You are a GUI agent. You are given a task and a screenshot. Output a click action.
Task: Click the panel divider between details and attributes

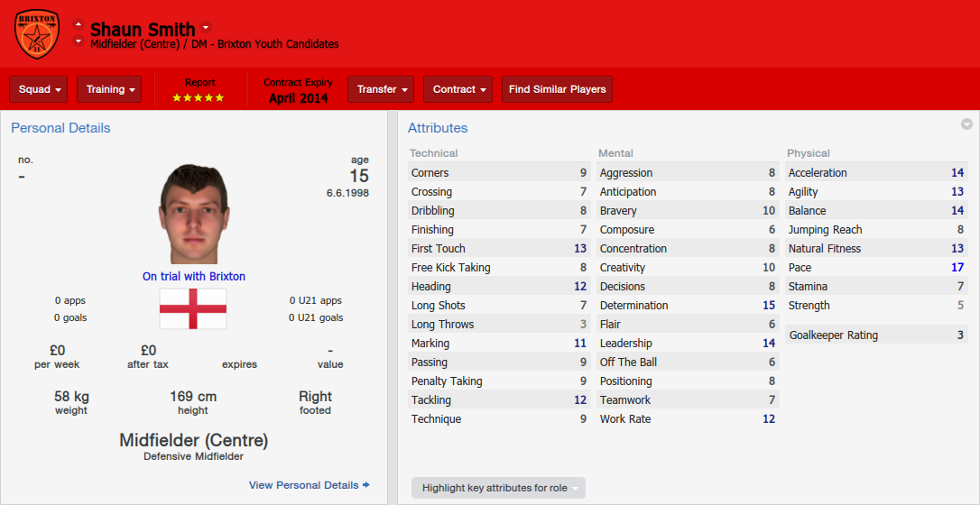click(393, 308)
